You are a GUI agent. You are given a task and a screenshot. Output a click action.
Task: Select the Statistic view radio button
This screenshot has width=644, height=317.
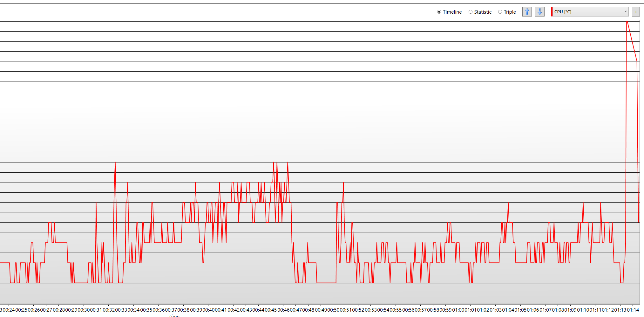[471, 12]
